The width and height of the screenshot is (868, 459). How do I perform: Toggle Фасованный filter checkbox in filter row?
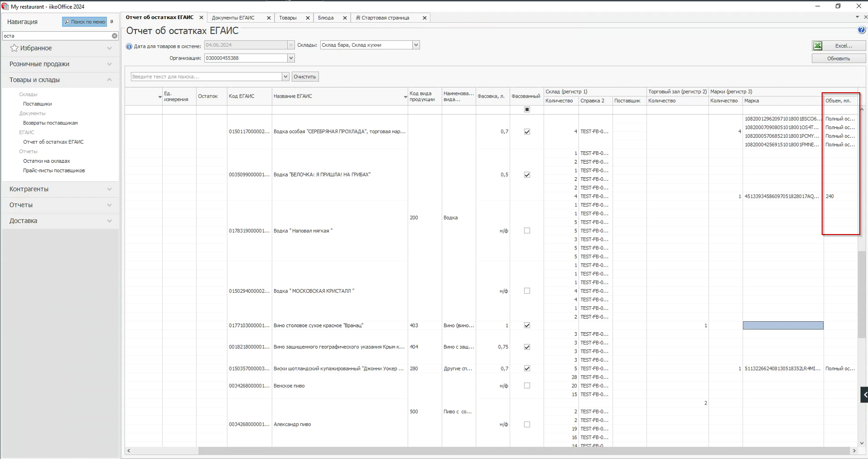click(527, 110)
